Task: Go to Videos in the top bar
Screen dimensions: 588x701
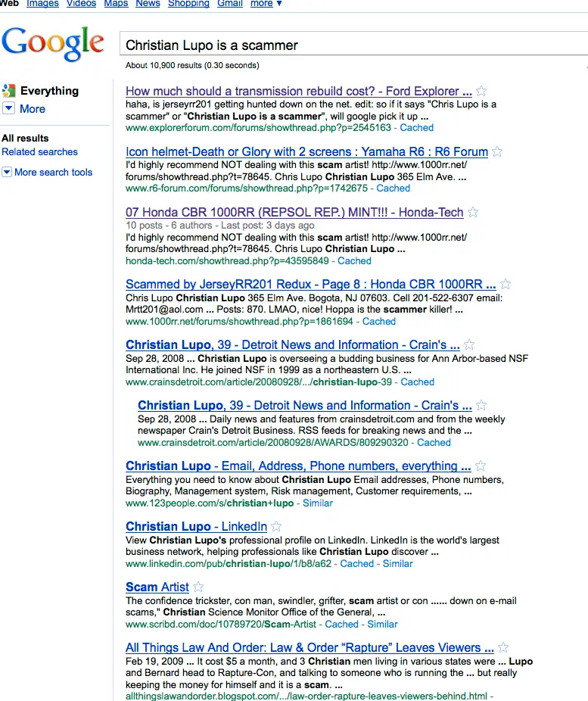Action: pos(81,4)
